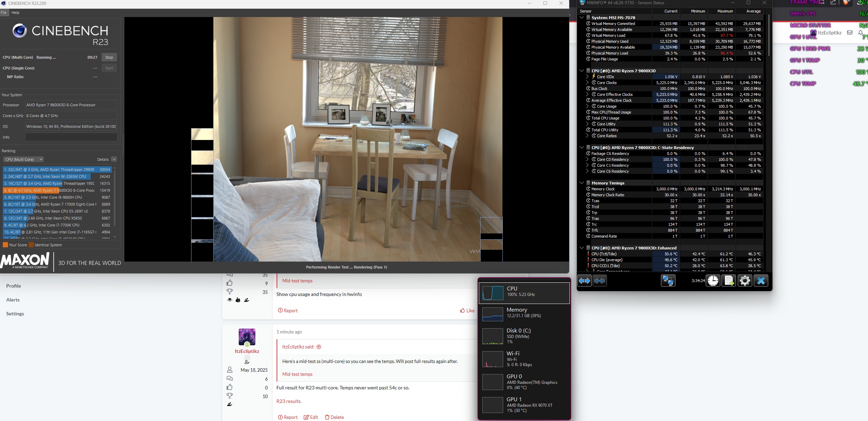Click the Brave shields lion icon
Image resolution: width=868 pixels, height=421 pixels.
tap(845, 2)
